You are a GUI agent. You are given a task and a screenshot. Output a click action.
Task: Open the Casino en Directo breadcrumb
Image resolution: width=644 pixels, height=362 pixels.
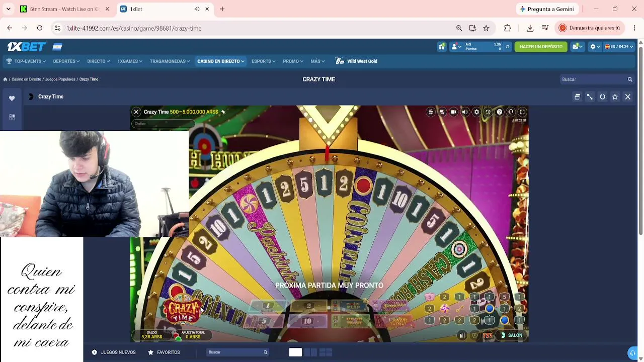tap(26, 79)
